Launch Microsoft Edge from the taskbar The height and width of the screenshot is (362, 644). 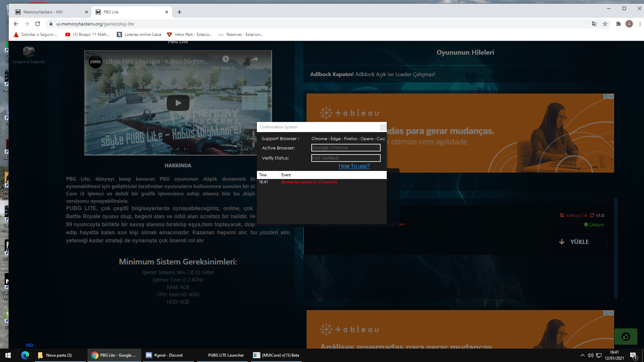[25, 355]
